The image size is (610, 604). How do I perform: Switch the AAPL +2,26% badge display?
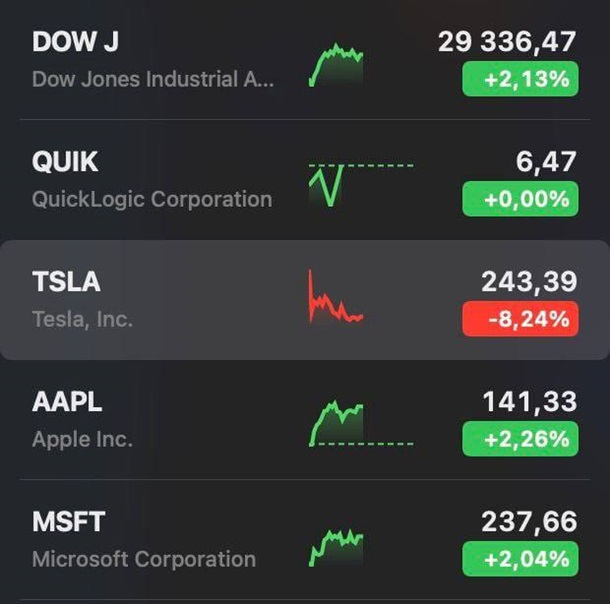[520, 439]
